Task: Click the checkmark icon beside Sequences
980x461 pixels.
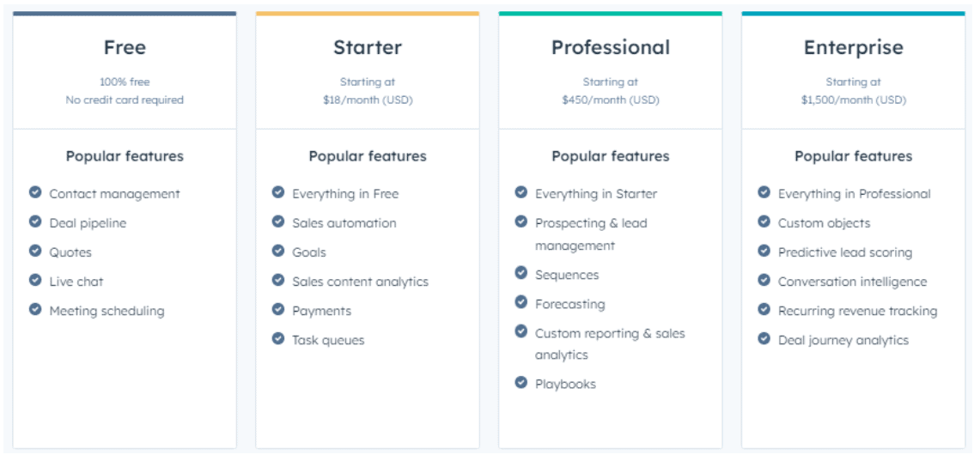Action: click(x=521, y=273)
